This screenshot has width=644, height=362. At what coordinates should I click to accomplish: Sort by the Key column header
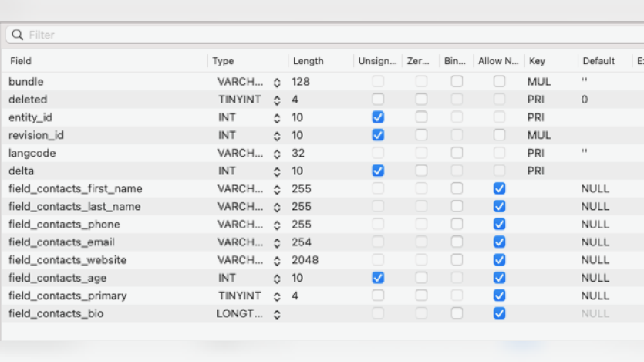(537, 61)
